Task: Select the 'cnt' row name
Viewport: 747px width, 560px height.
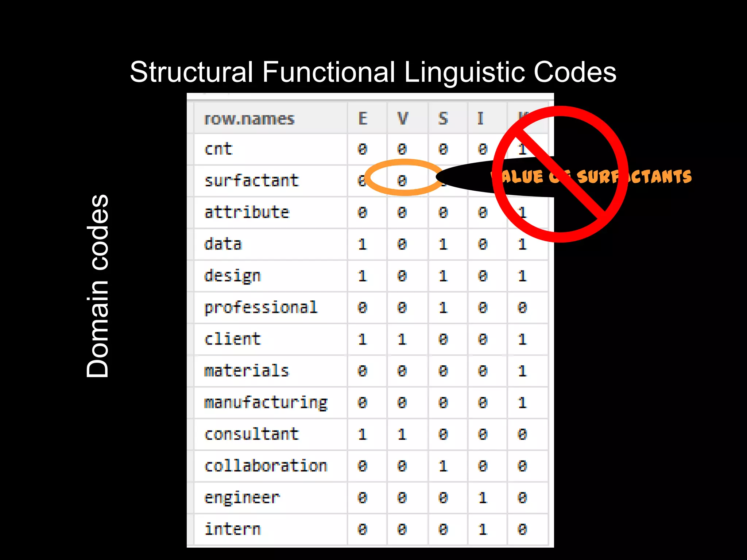Action: [x=218, y=149]
